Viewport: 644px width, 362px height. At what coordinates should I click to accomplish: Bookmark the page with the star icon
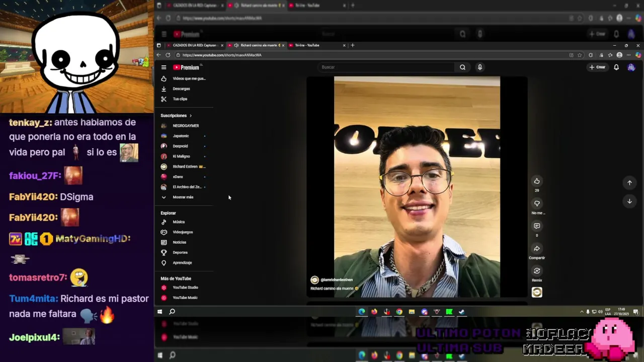coord(580,55)
